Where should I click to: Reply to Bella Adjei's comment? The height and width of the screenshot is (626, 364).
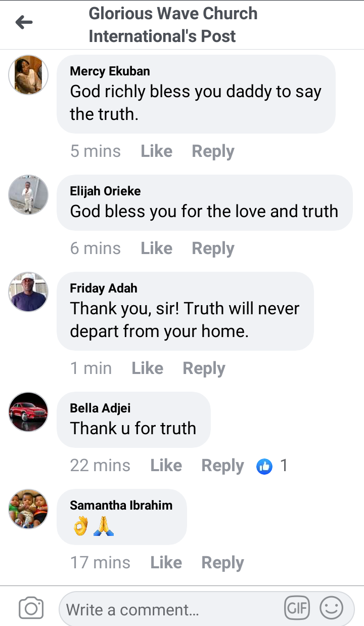222,466
